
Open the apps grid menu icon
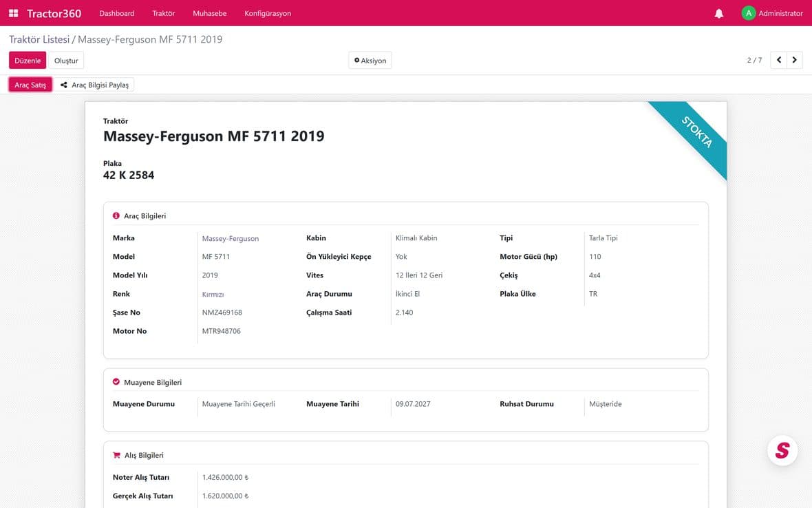(x=14, y=13)
